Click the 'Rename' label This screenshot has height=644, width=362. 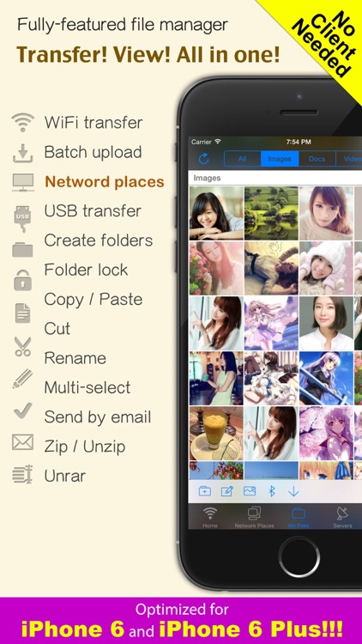pyautogui.click(x=75, y=358)
